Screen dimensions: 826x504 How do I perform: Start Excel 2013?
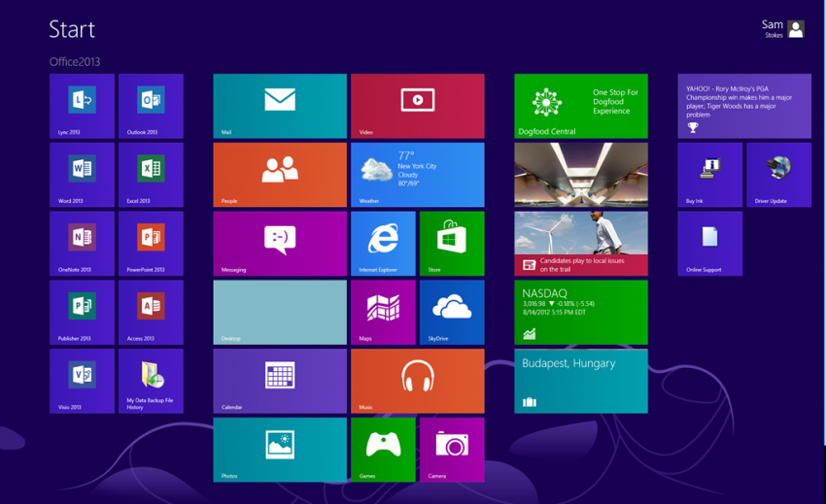[x=151, y=175]
